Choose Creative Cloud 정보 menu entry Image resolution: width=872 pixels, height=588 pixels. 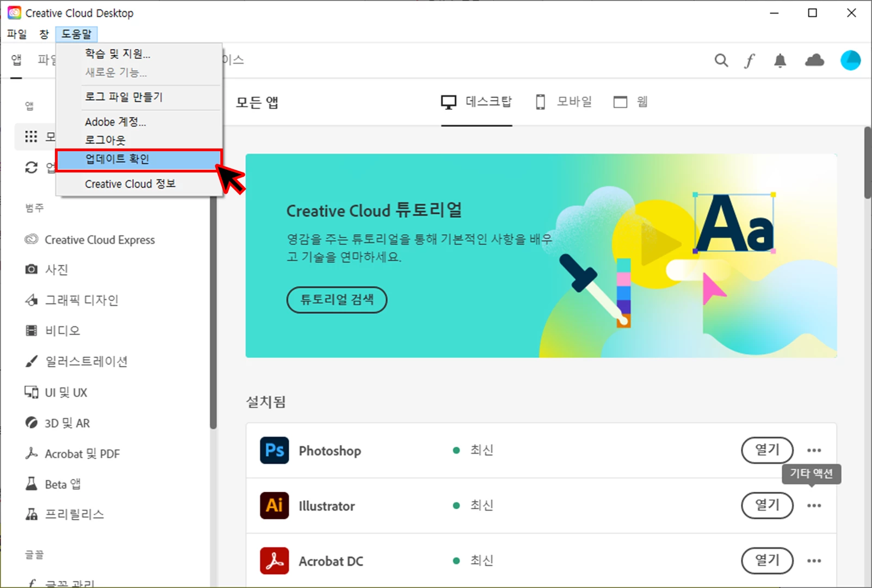[x=139, y=184]
